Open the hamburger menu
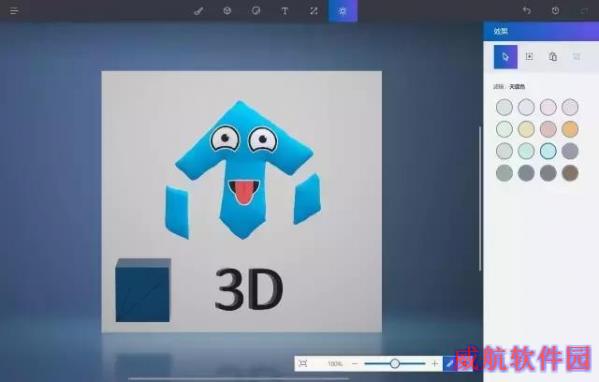This screenshot has height=382, width=599. 14,11
